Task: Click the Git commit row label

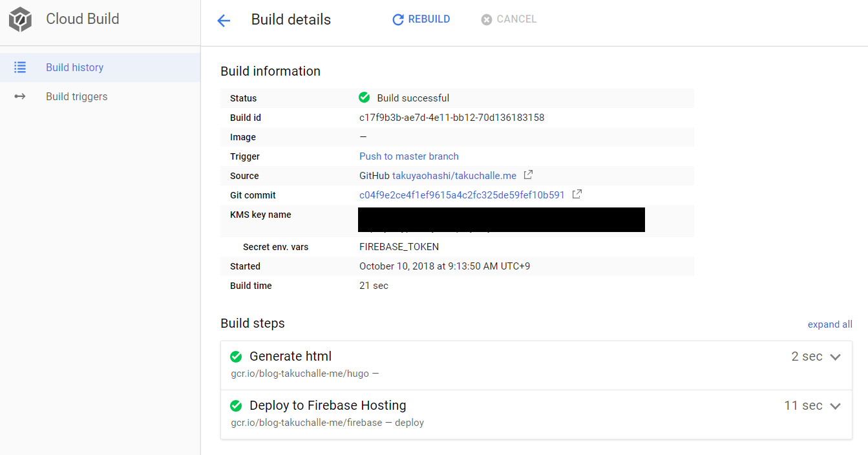Action: pos(253,195)
